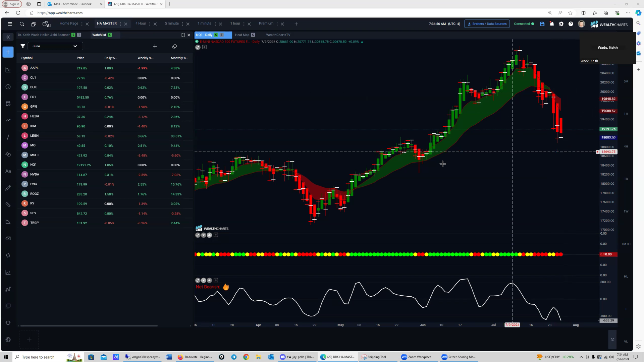This screenshot has height=362, width=644.
Task: Toggle visibility of main chart indicator
Action: pyautogui.click(x=198, y=47)
